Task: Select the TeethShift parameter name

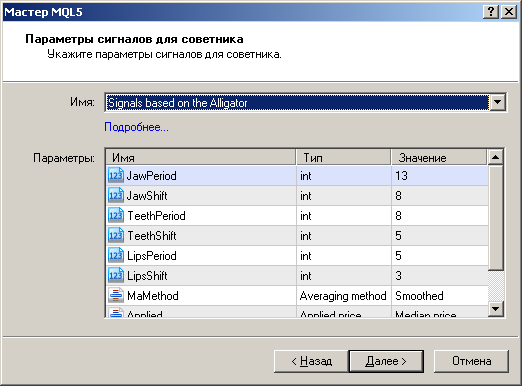Action: (152, 236)
